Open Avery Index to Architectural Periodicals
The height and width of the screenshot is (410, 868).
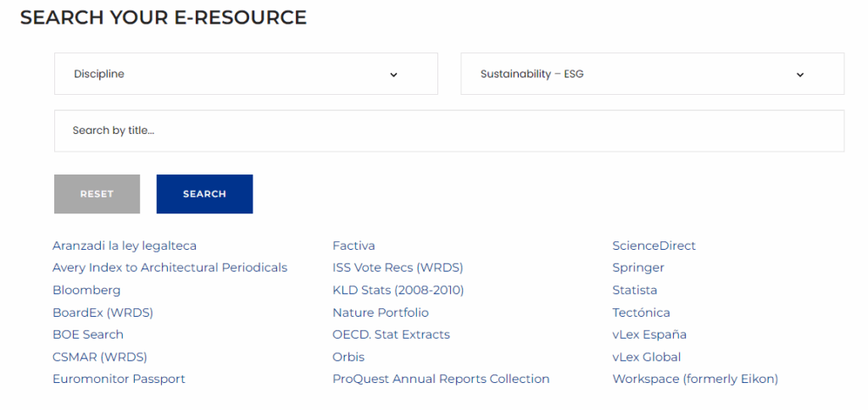coord(170,268)
